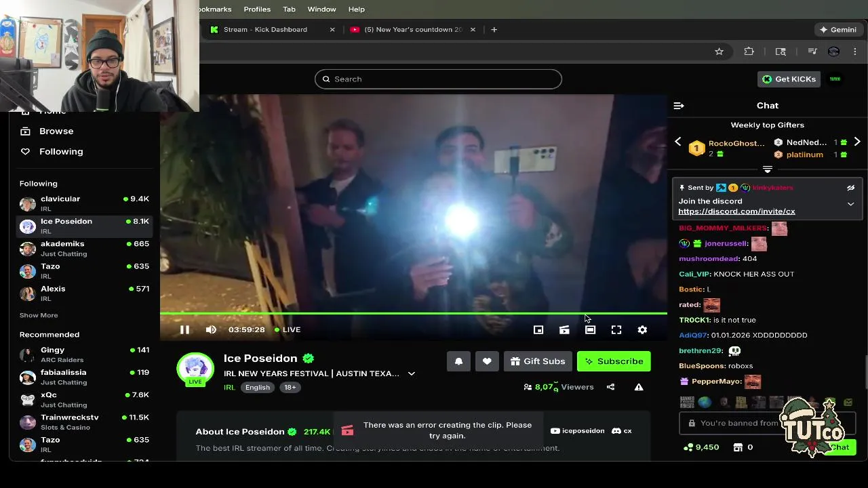Screen dimensions: 868x488
Task: Expand the stream title chevron
Action: tap(411, 373)
